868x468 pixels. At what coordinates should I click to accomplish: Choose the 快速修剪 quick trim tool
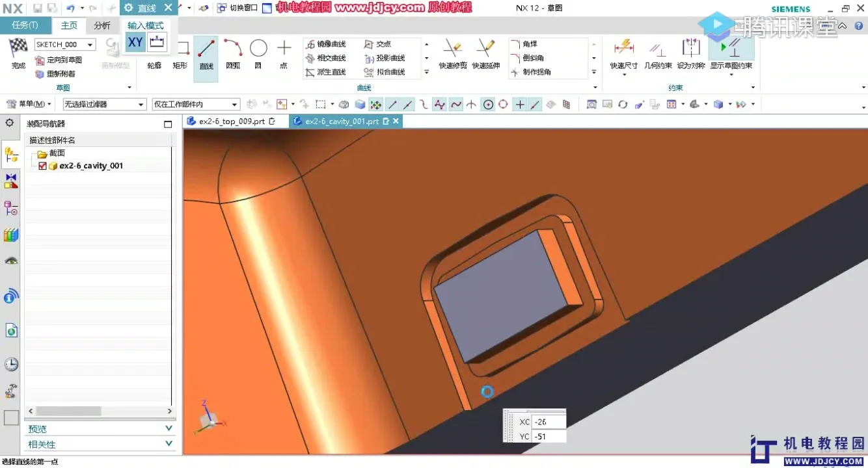click(x=452, y=50)
